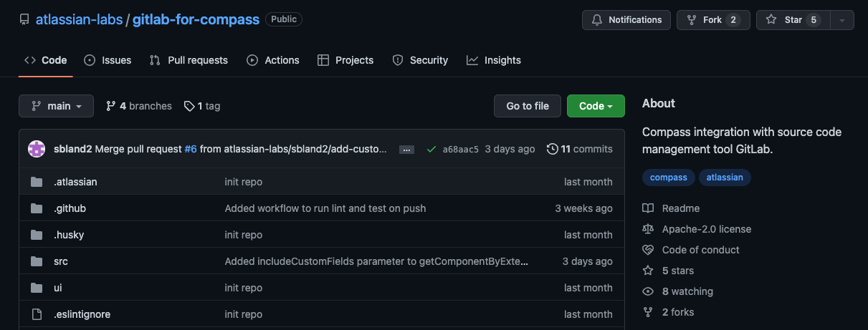Click the green check status icon
This screenshot has height=330, width=868.
(431, 149)
